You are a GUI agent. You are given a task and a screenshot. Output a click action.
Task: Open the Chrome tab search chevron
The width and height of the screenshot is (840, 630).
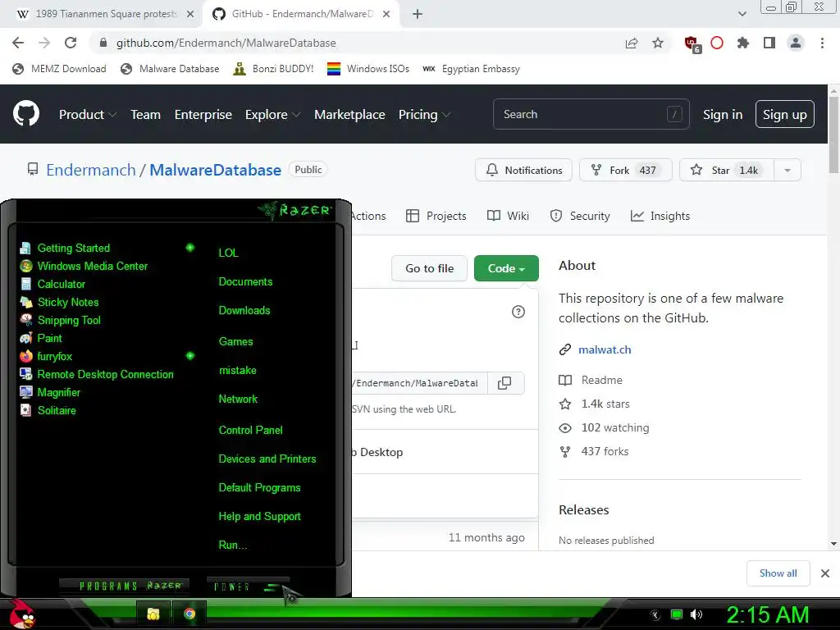742,14
